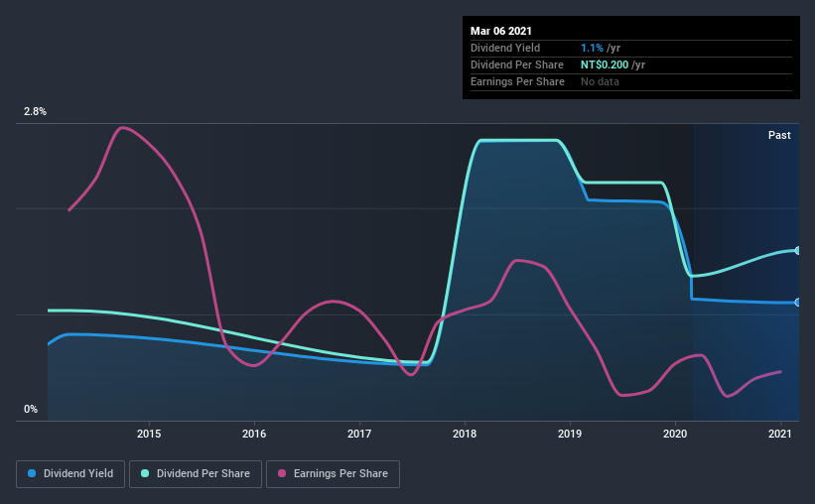Viewport: 815px width, 504px height.
Task: Click the 1.1% dividend yield value
Action: click(x=592, y=48)
